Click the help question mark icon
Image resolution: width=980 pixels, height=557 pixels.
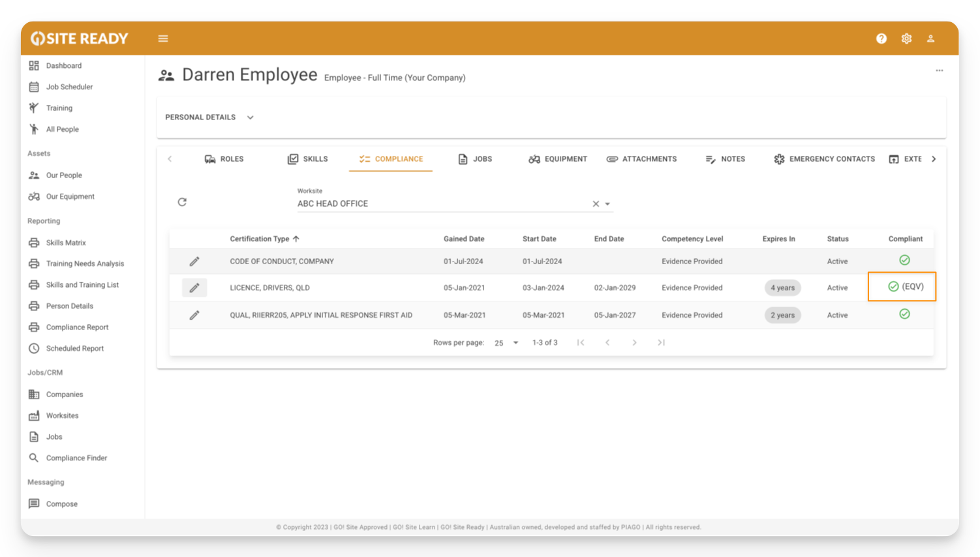click(881, 38)
